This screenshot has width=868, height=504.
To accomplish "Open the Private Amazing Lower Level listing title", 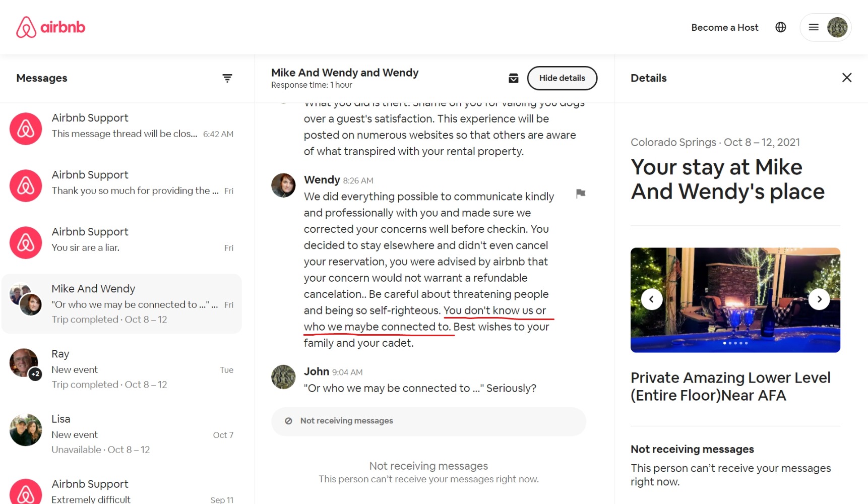I will coord(730,387).
